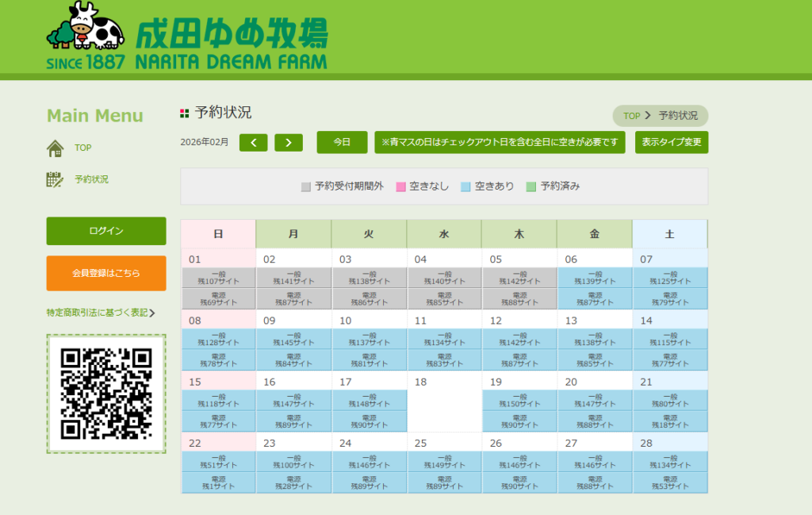Select 一般 slot on the 14th
The height and width of the screenshot is (515, 812).
(669, 339)
